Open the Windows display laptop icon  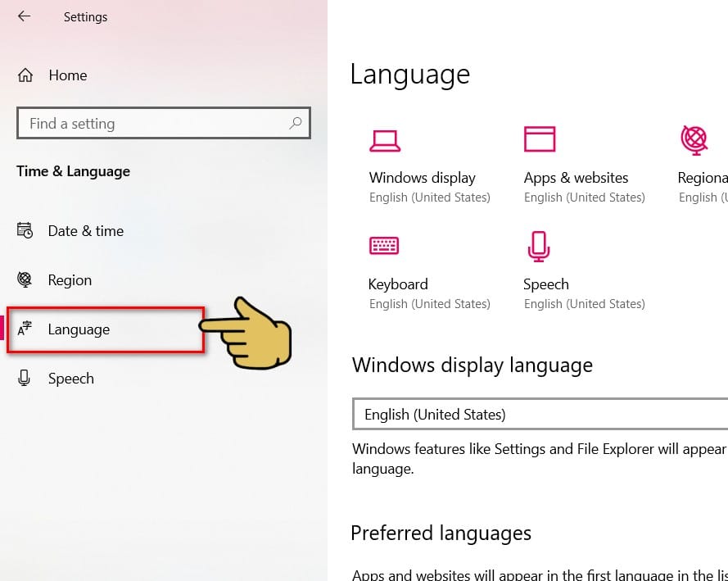point(385,141)
